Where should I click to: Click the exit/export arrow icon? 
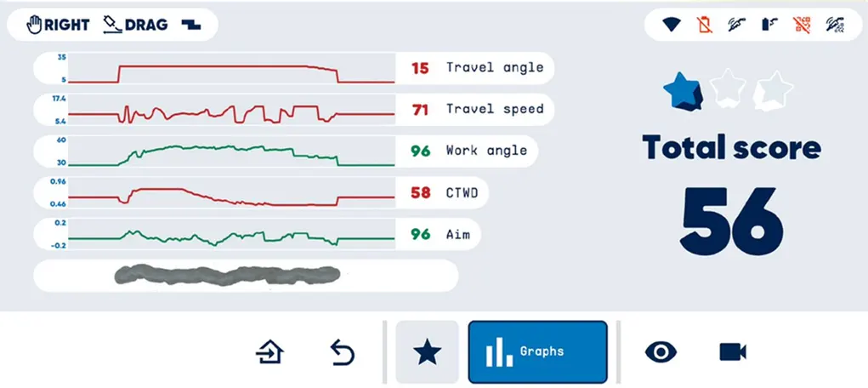[x=269, y=351]
